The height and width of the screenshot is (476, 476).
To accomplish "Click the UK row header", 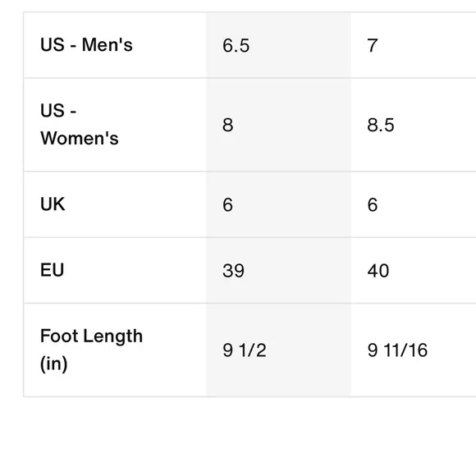I will [x=115, y=204].
